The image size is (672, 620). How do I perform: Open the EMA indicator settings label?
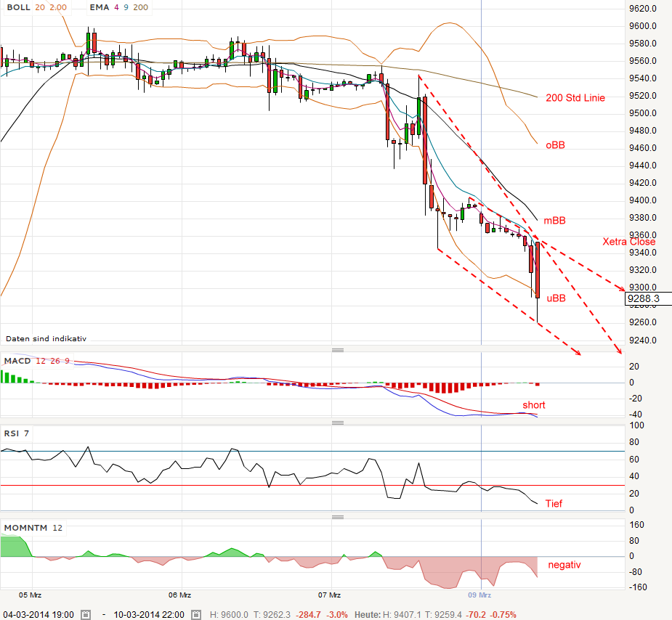(100, 7)
